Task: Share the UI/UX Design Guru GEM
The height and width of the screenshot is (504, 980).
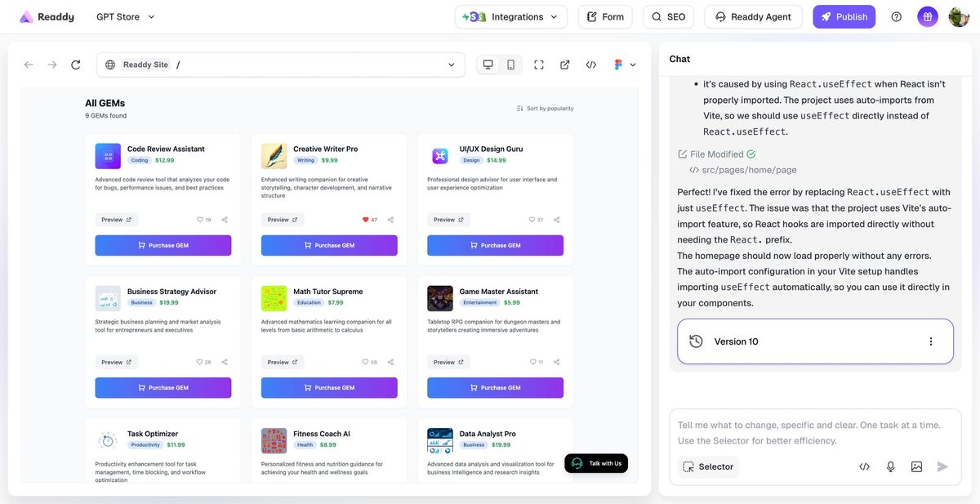Action: 557,220
